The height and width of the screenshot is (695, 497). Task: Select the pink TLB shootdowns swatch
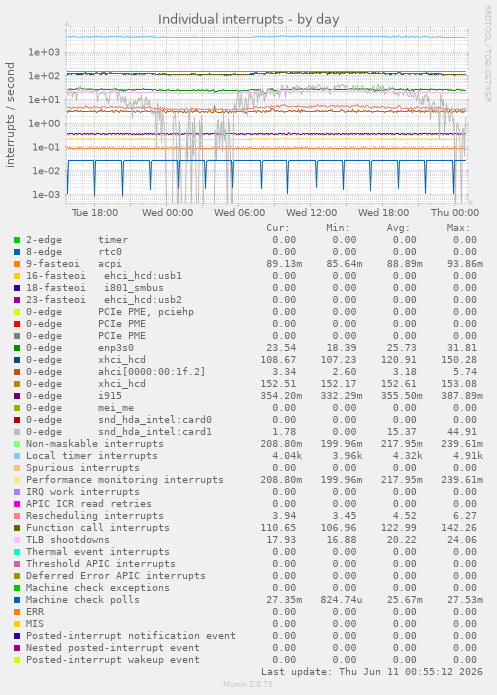17,540
